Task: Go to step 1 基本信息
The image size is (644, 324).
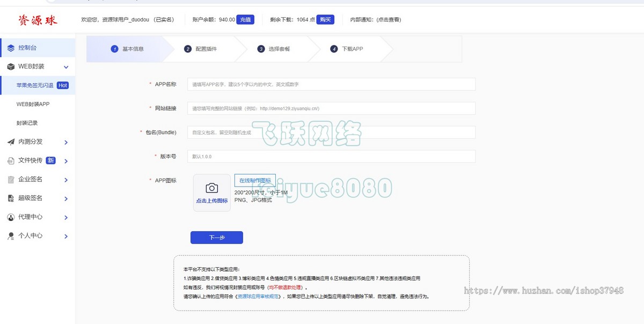Action: coord(128,49)
